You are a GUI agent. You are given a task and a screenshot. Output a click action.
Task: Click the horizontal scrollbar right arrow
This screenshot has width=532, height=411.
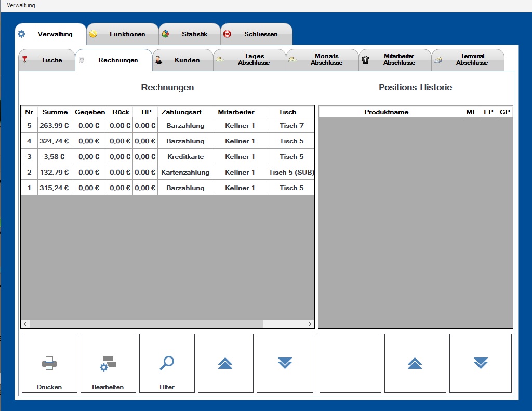[310, 324]
